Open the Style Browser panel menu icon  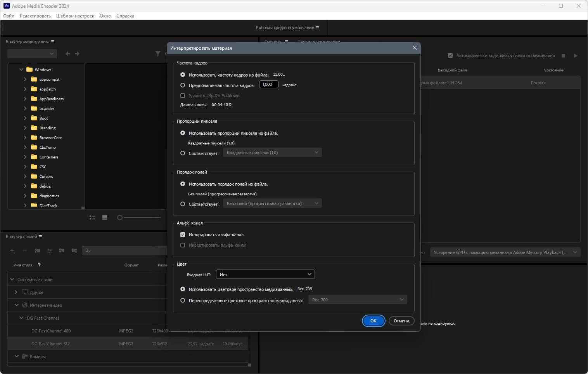click(40, 237)
